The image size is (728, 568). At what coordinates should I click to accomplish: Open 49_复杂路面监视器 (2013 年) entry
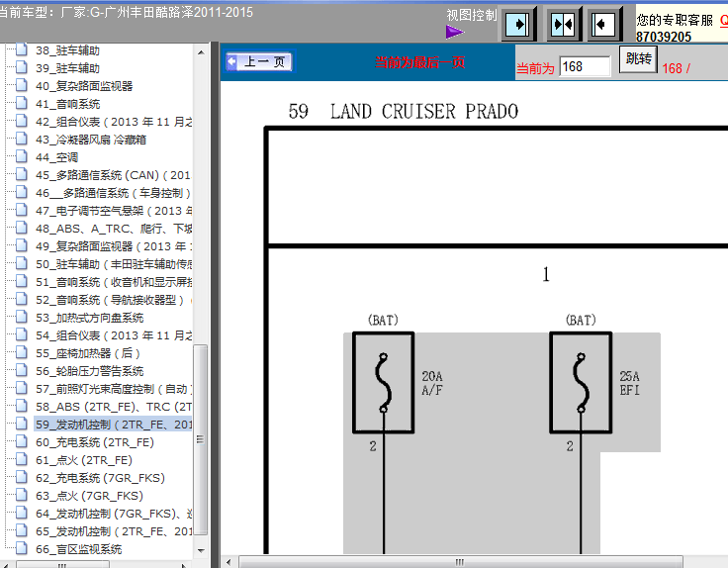pos(114,246)
